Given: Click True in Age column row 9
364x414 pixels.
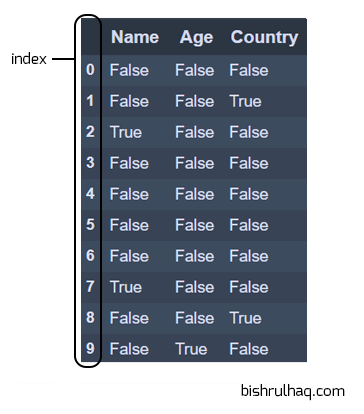Looking at the screenshot, I should (x=191, y=349).
